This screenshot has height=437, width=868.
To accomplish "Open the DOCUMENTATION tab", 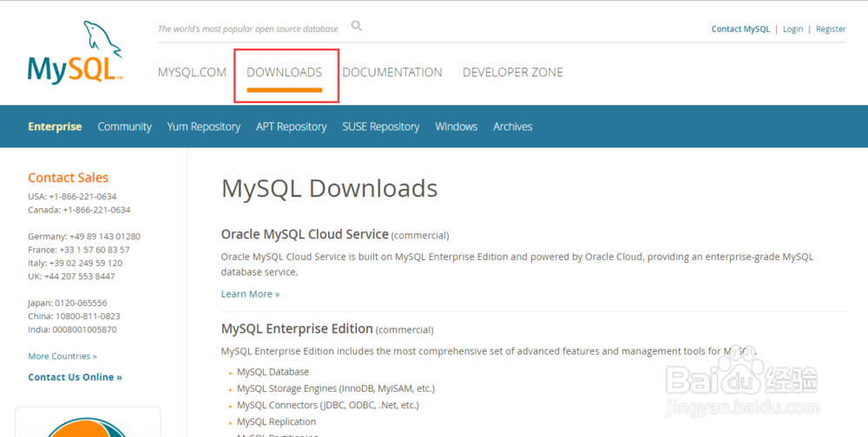I will [392, 73].
